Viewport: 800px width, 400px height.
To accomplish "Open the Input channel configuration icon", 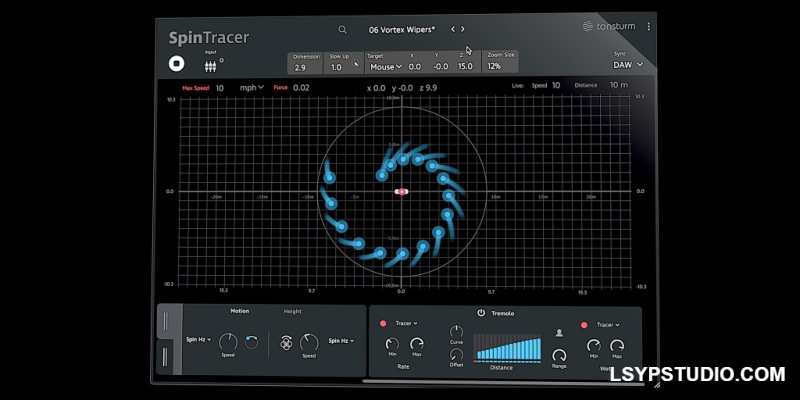I will point(210,66).
